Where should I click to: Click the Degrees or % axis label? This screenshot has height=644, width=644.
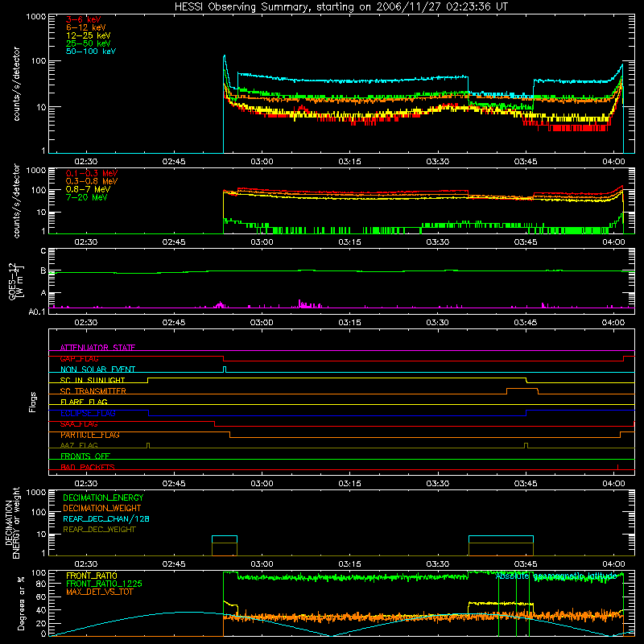click(x=21, y=603)
